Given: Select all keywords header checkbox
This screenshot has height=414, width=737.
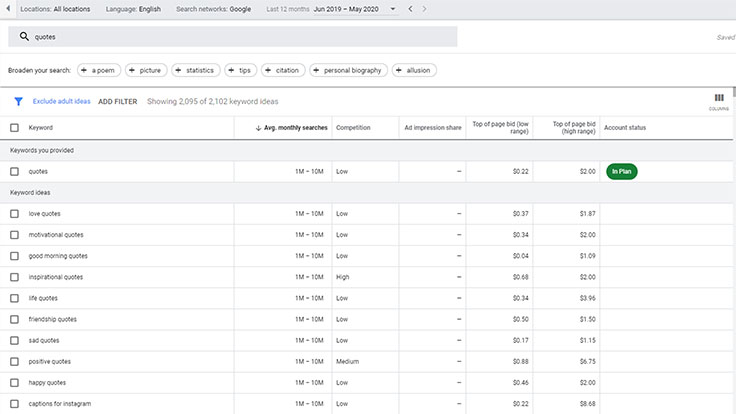Looking at the screenshot, I should tap(15, 128).
